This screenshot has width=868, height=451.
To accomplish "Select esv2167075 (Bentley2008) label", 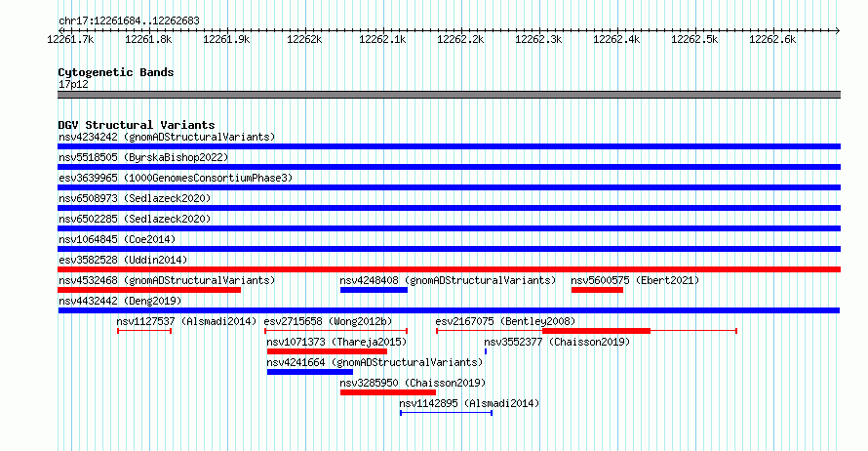I will coord(505,321).
